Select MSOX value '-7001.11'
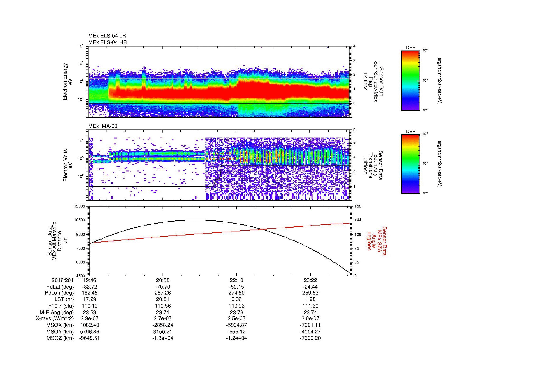This screenshot has width=555, height=392. pos(310,325)
